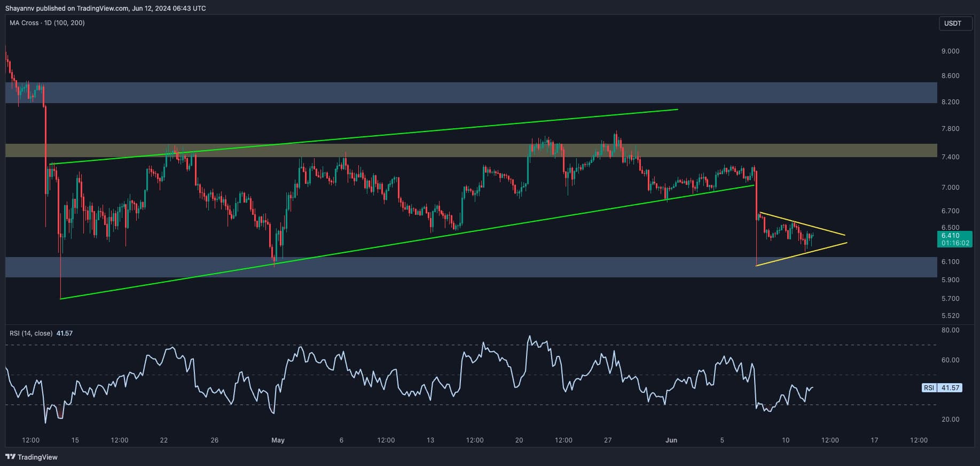The width and height of the screenshot is (980, 466).
Task: Click the date 27 on the time axis
Action: (x=608, y=440)
